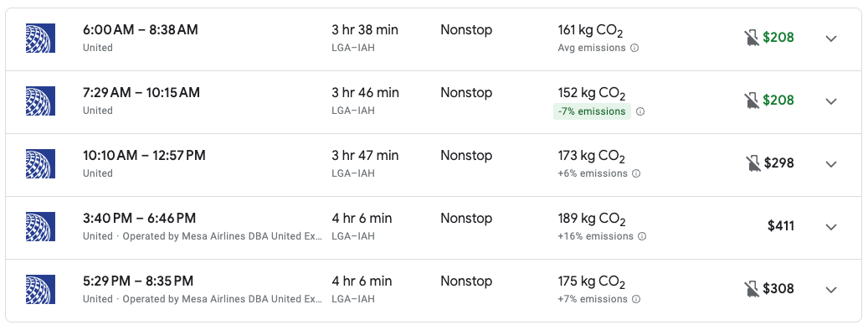Open chevron for the $411 flight
The image size is (868, 325).
tap(831, 227)
